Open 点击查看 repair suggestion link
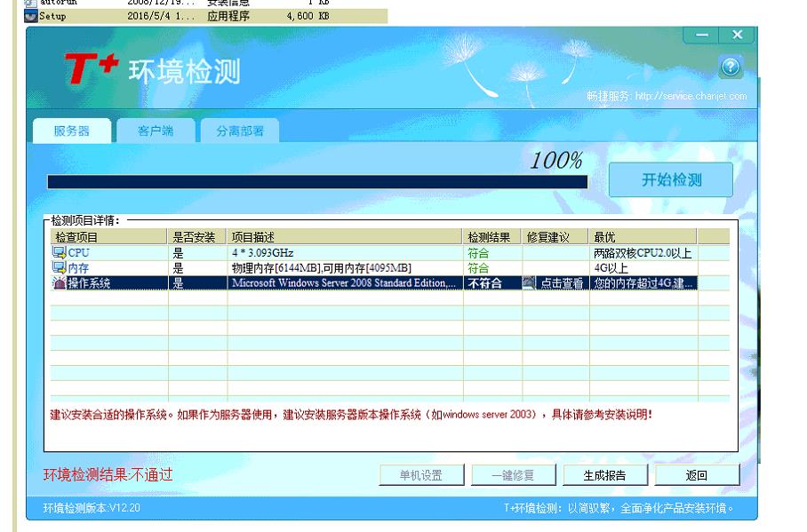Image resolution: width=807 pixels, height=532 pixels. [x=562, y=283]
